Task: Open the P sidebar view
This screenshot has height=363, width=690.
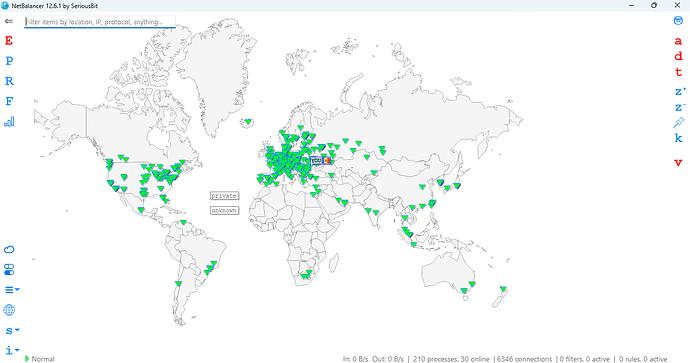Action: click(x=9, y=61)
